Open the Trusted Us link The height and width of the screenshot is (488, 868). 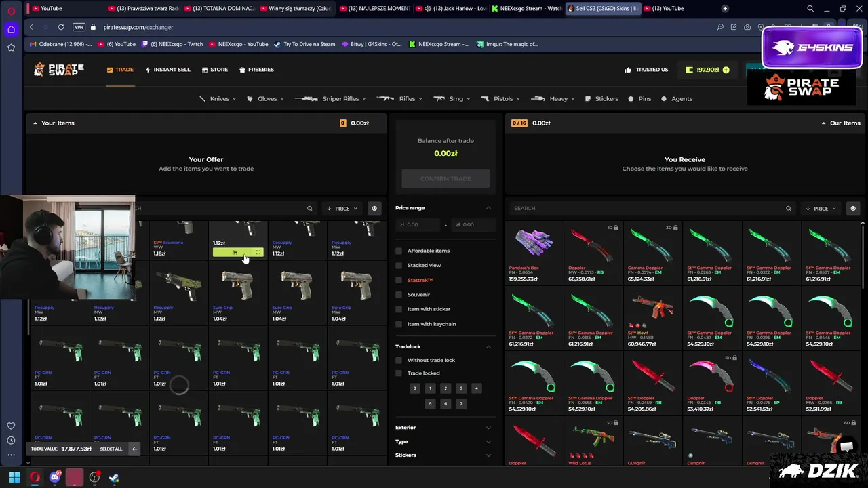pos(646,70)
